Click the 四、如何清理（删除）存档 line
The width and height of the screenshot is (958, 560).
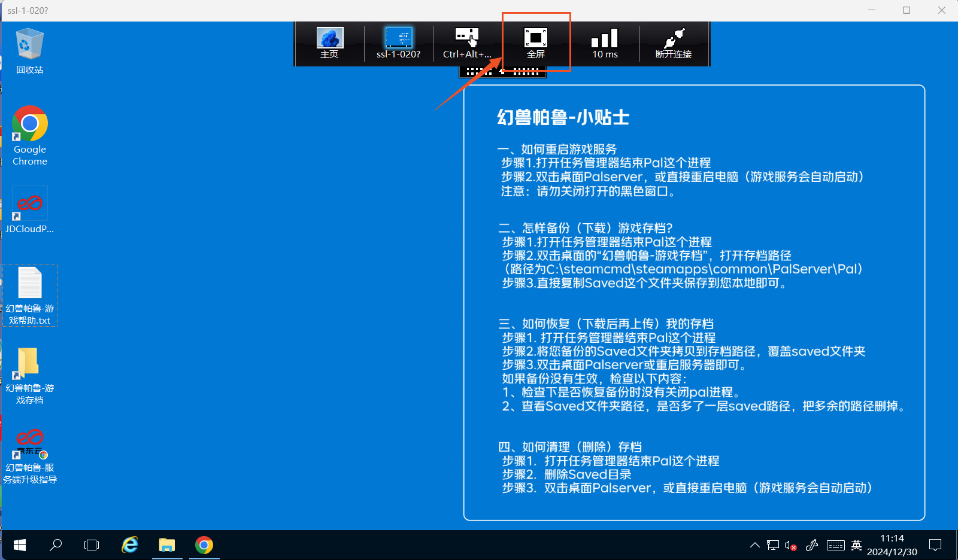pyautogui.click(x=570, y=447)
